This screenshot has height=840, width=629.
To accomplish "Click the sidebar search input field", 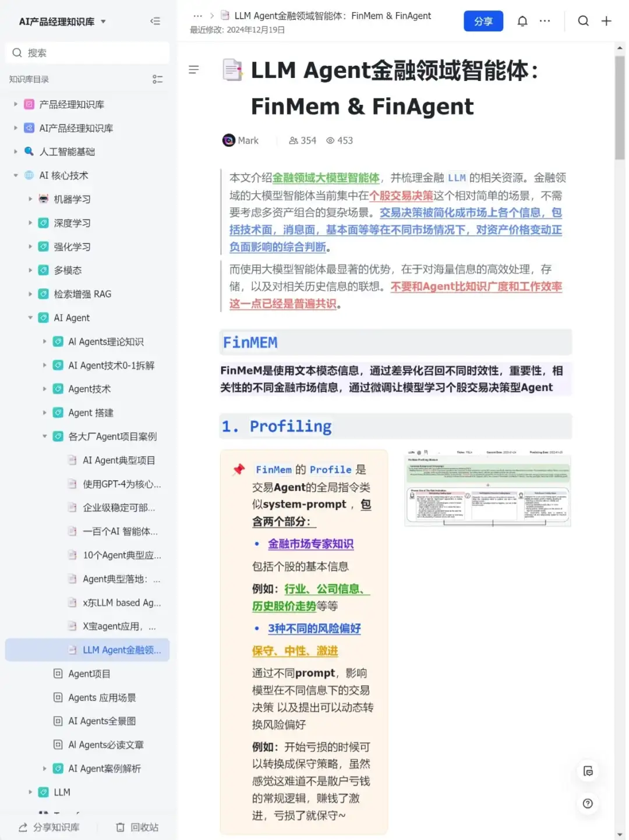I will pyautogui.click(x=87, y=52).
